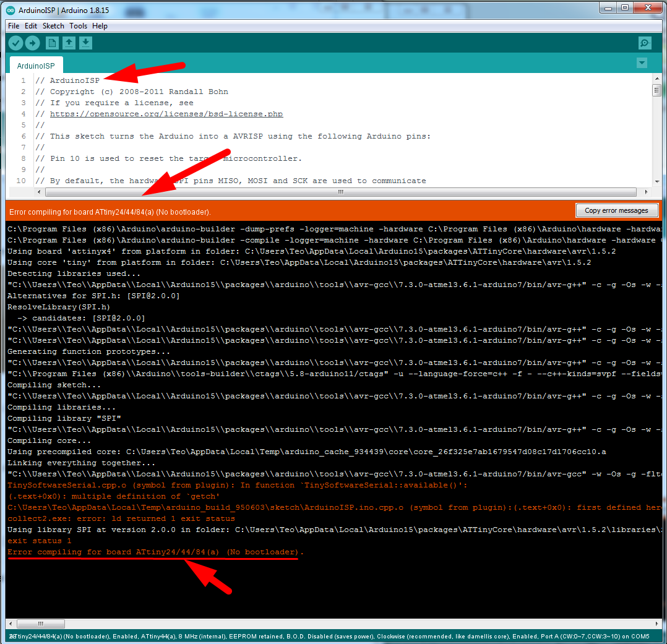The width and height of the screenshot is (667, 644).
Task: Click the editor vertical scrollbar up arrow
Action: tap(657, 79)
